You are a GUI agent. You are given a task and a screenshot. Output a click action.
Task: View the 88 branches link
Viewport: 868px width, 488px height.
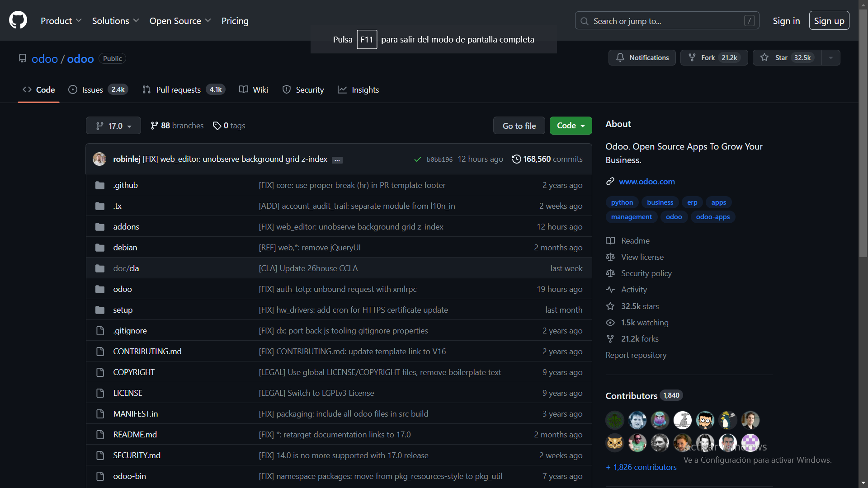pos(177,126)
